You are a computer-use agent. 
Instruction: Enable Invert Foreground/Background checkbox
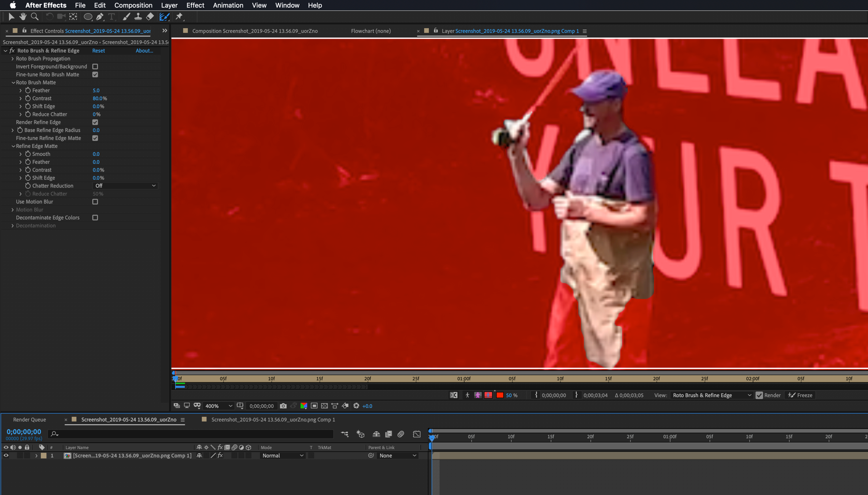[x=95, y=66]
